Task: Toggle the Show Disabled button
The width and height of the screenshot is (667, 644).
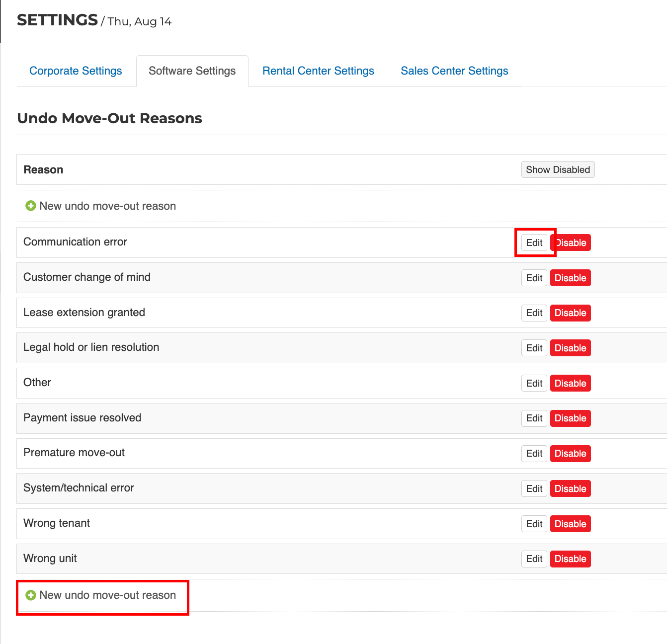Action: click(558, 169)
